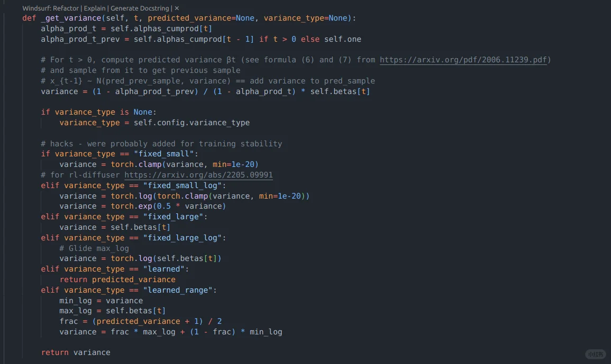Click the "learned_range" string literal
The width and height of the screenshot is (611, 364).
(180, 290)
